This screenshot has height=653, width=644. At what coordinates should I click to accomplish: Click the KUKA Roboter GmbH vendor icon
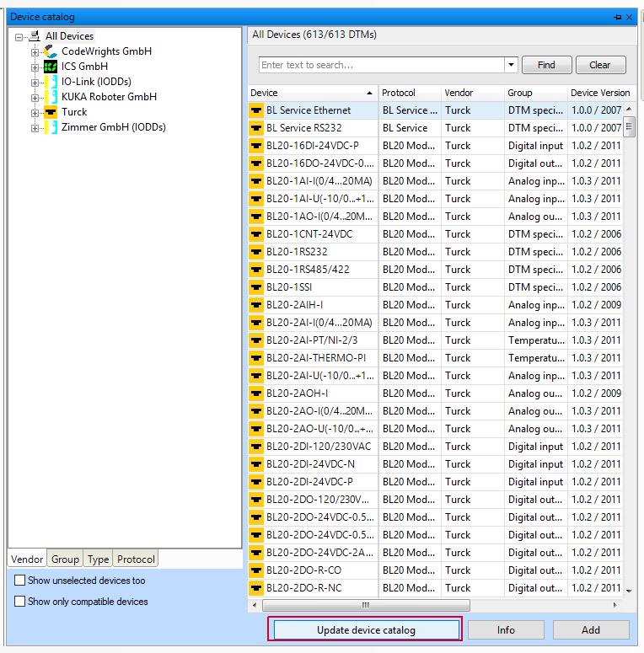click(51, 97)
